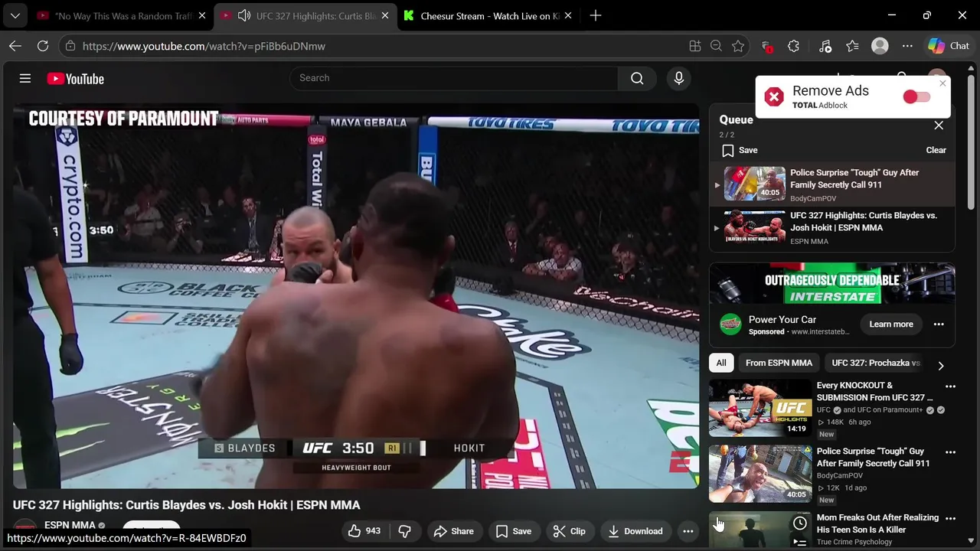
Task: Save the video to a playlist
Action: click(513, 531)
